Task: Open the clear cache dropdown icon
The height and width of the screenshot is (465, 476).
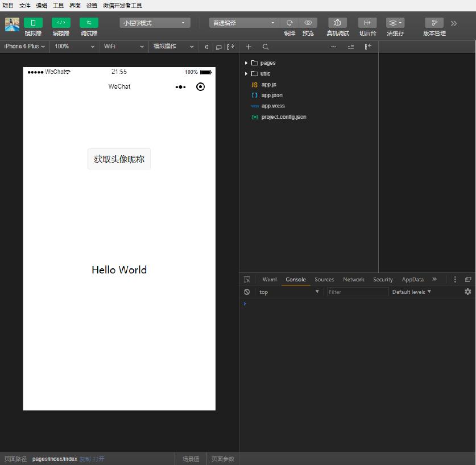Action: (x=395, y=23)
